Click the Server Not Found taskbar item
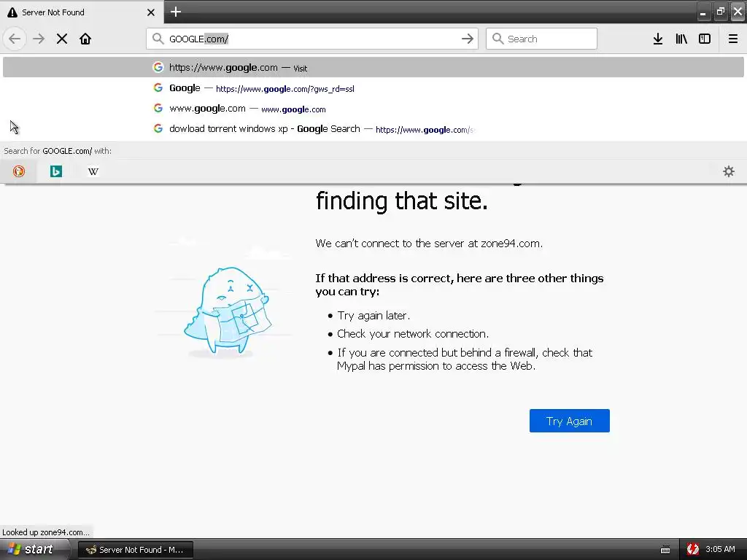 [x=135, y=550]
